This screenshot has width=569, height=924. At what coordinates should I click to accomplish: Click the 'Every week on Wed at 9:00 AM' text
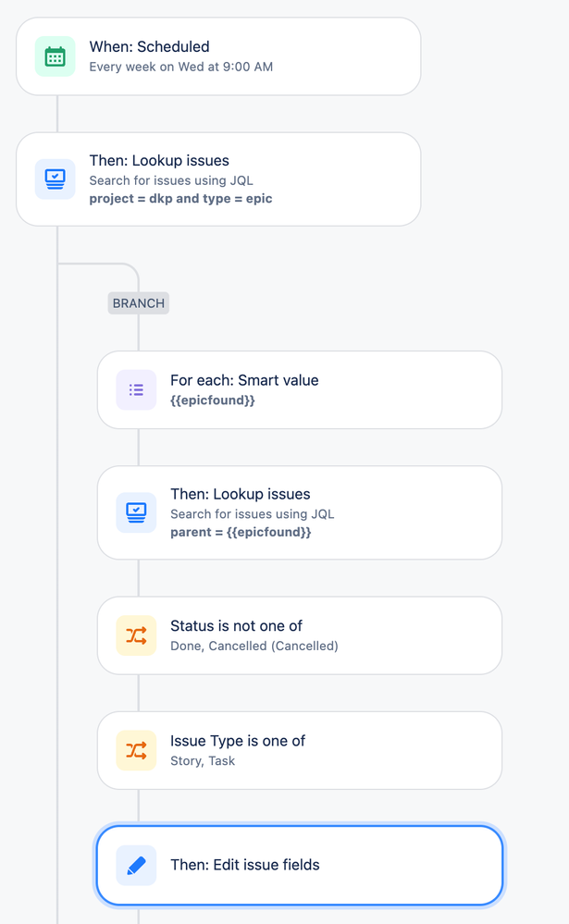pyautogui.click(x=180, y=67)
